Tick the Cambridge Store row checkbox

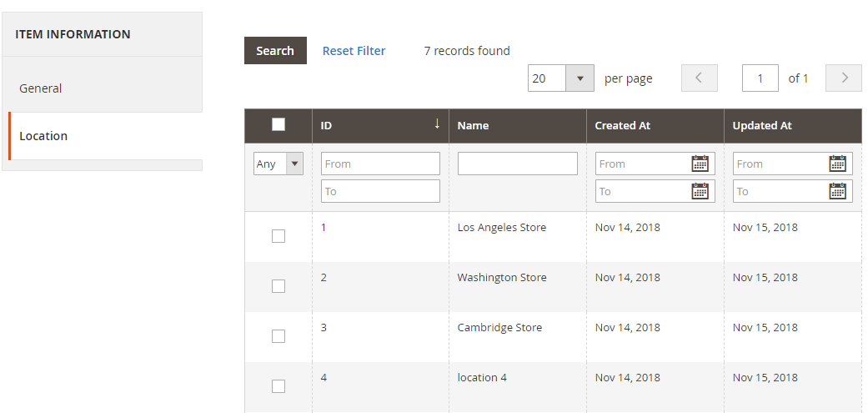tap(278, 336)
